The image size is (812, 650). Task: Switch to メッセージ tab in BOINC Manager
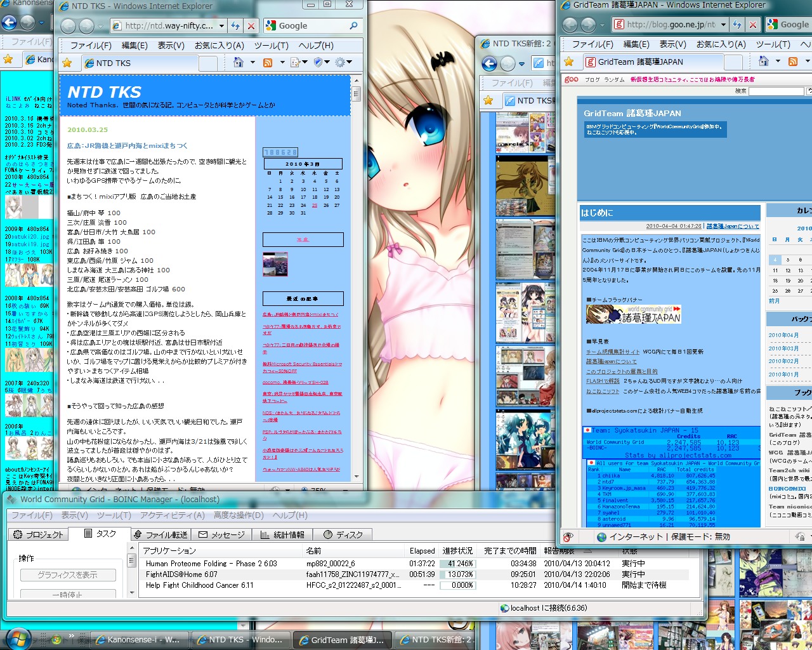tap(221, 534)
